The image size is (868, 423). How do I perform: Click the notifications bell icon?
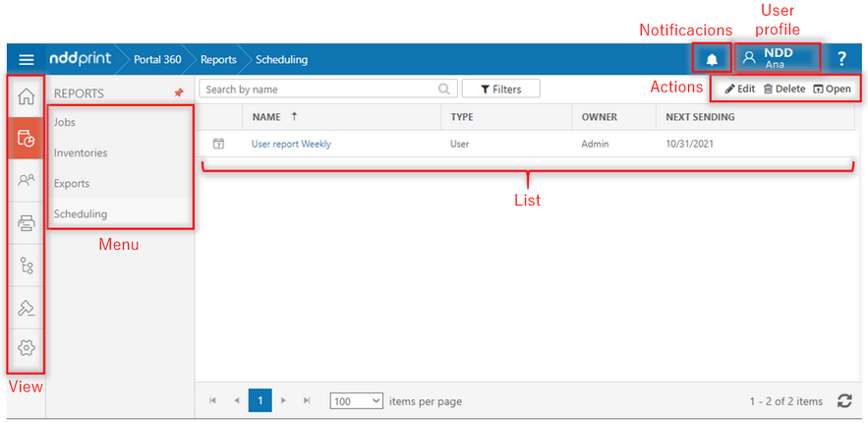[712, 60]
